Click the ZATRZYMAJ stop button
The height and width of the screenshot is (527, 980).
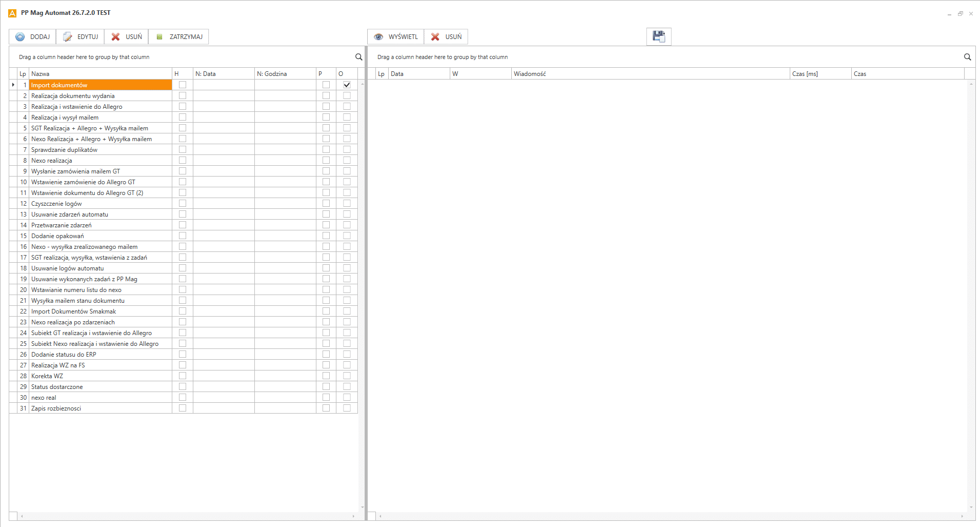pos(178,37)
